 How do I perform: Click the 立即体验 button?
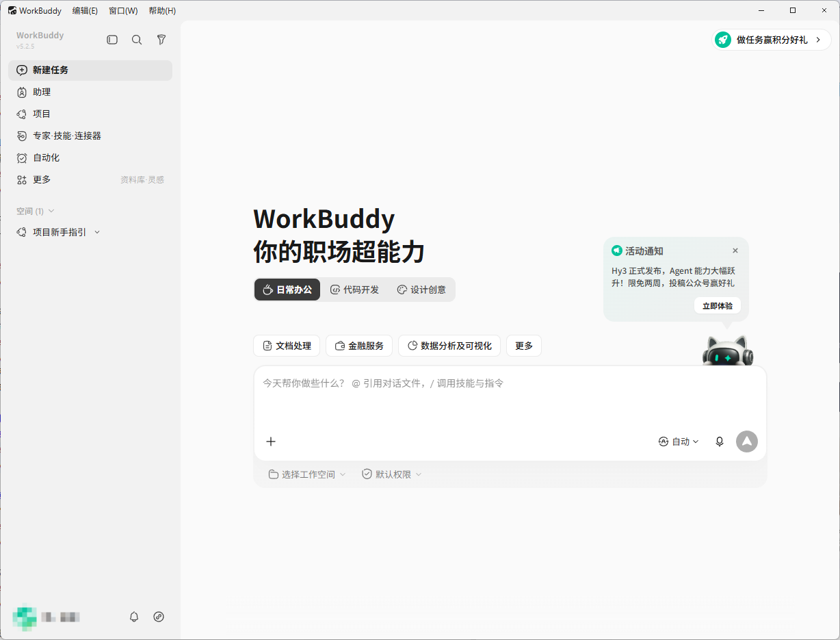point(718,306)
